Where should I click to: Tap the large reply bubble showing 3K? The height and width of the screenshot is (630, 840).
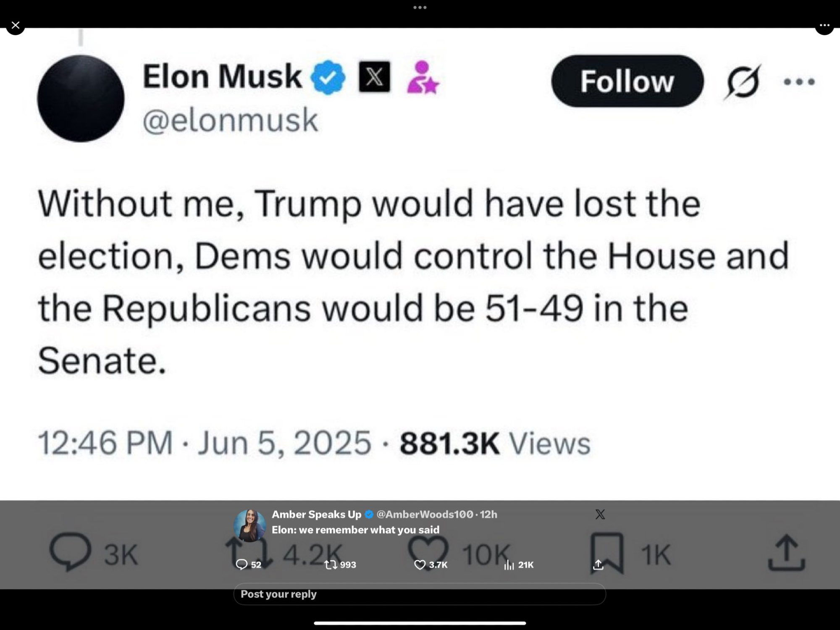point(70,553)
